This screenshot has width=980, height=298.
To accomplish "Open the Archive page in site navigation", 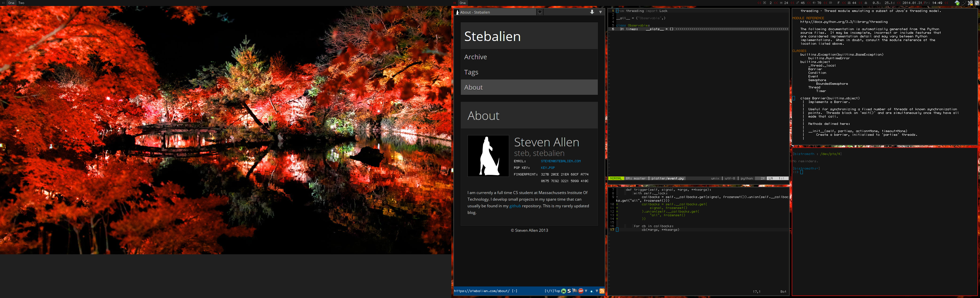I will pyautogui.click(x=475, y=57).
